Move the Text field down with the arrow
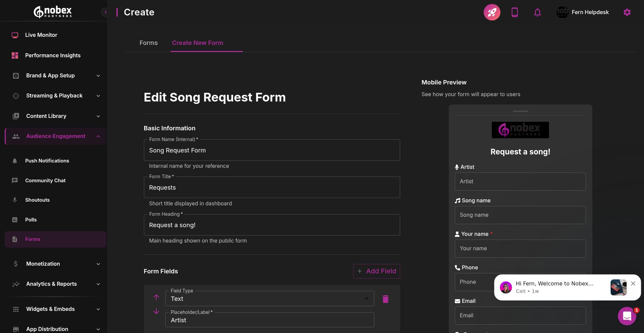 coord(156,311)
